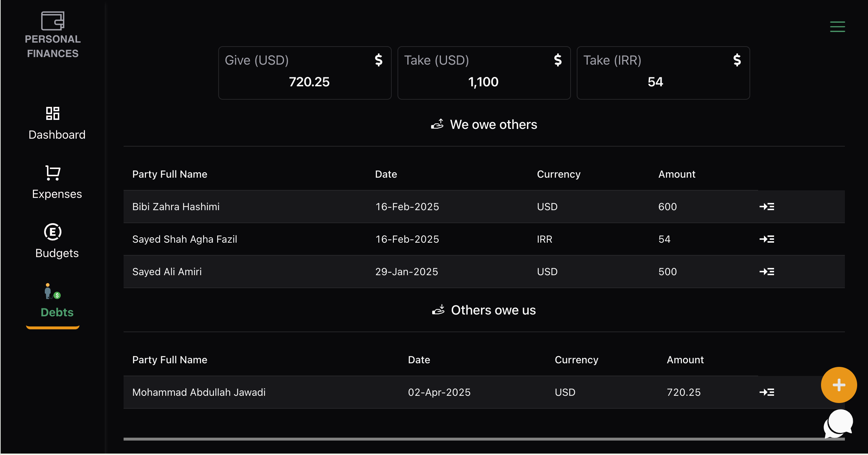Open Budgets using the circled E icon
This screenshot has width=868, height=455.
tap(52, 232)
